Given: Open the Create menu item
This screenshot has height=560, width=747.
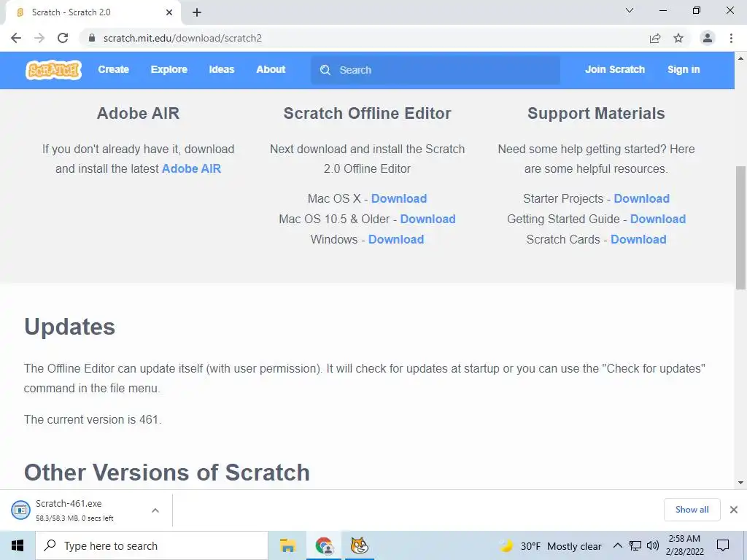Looking at the screenshot, I should [113, 69].
